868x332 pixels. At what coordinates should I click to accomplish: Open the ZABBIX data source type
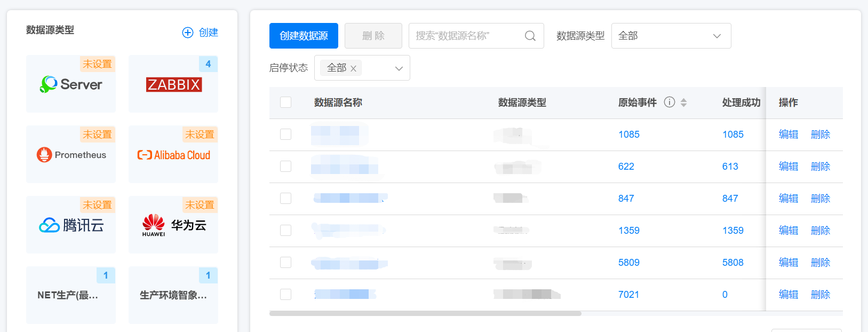coord(173,84)
